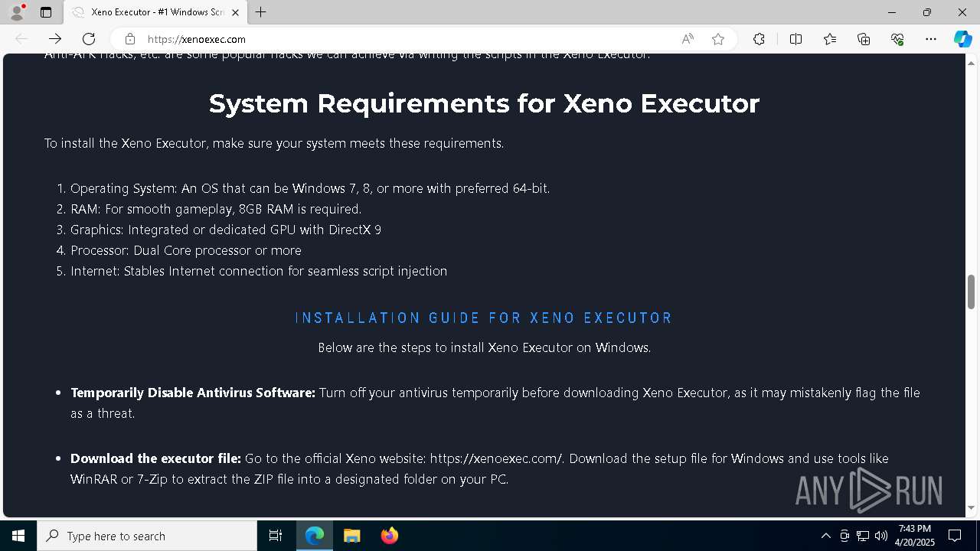Screen dimensions: 980x551
Task: Toggle Split screen view
Action: point(795,39)
